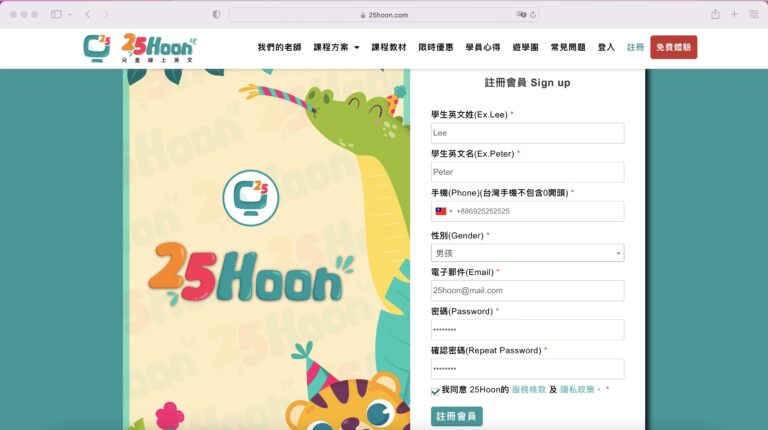Click the translate icon in address bar
This screenshot has height=430, width=768.
click(521, 15)
